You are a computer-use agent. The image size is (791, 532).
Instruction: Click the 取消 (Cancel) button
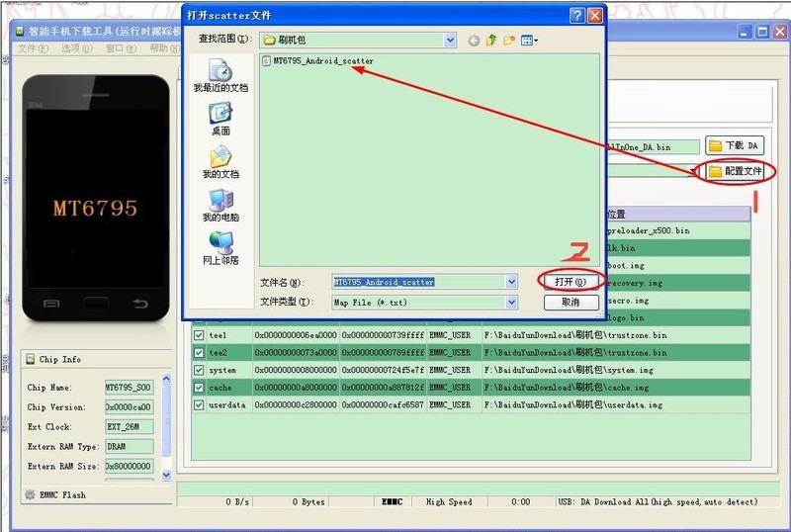coord(570,302)
